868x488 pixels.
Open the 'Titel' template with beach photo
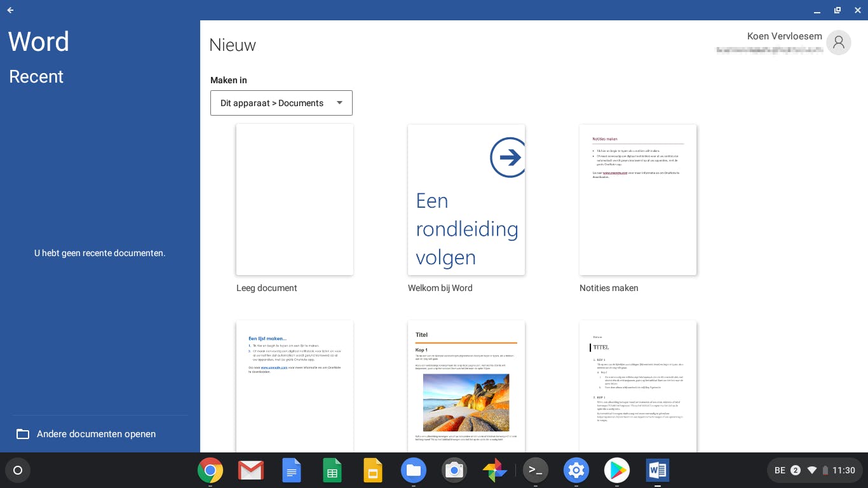pos(466,386)
